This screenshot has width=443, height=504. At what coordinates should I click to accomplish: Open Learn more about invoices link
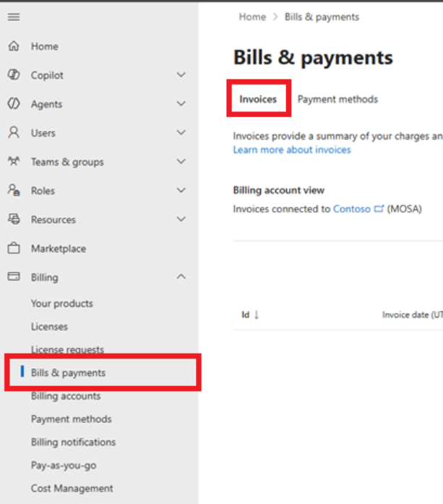(292, 150)
